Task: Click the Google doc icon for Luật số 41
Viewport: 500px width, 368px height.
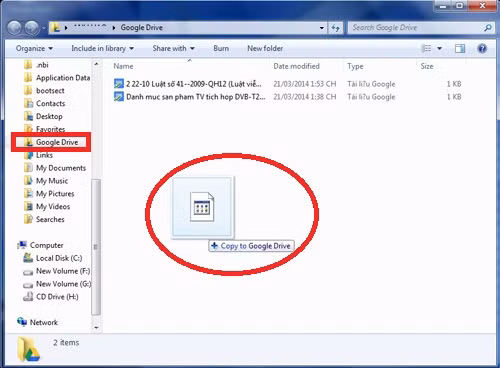Action: point(119,84)
